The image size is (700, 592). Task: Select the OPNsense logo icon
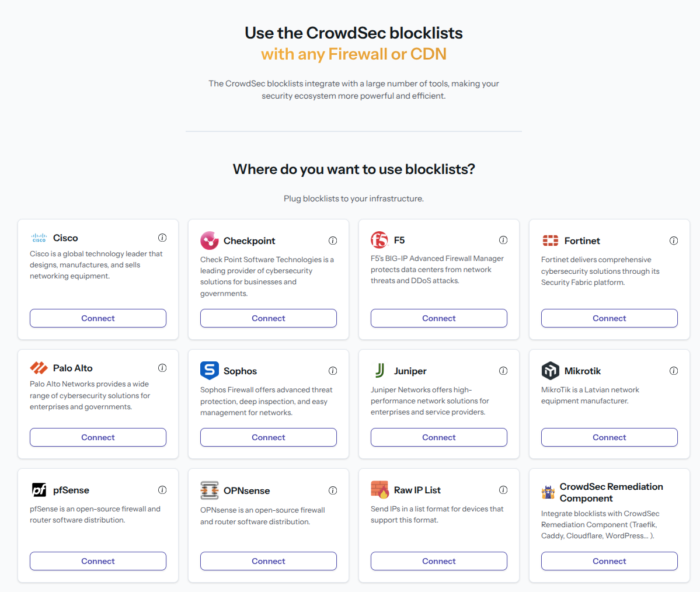[x=209, y=491]
